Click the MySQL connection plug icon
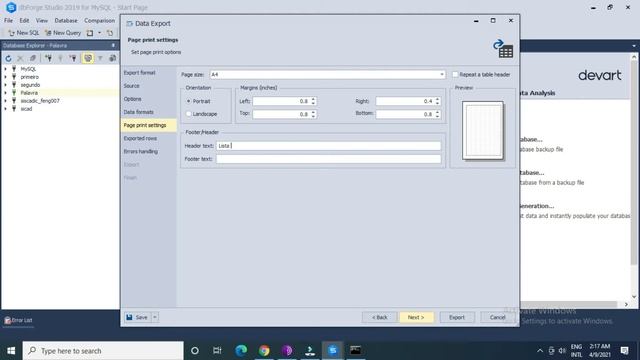 pos(14,69)
